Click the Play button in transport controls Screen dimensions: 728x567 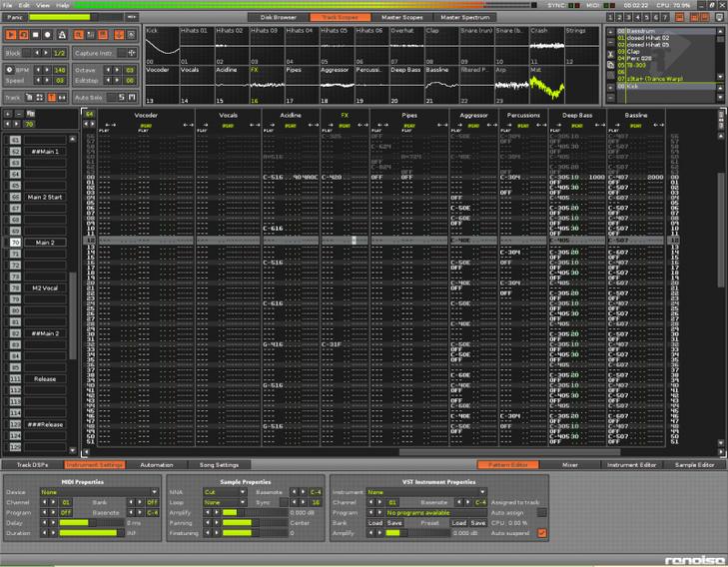pyautogui.click(x=11, y=33)
